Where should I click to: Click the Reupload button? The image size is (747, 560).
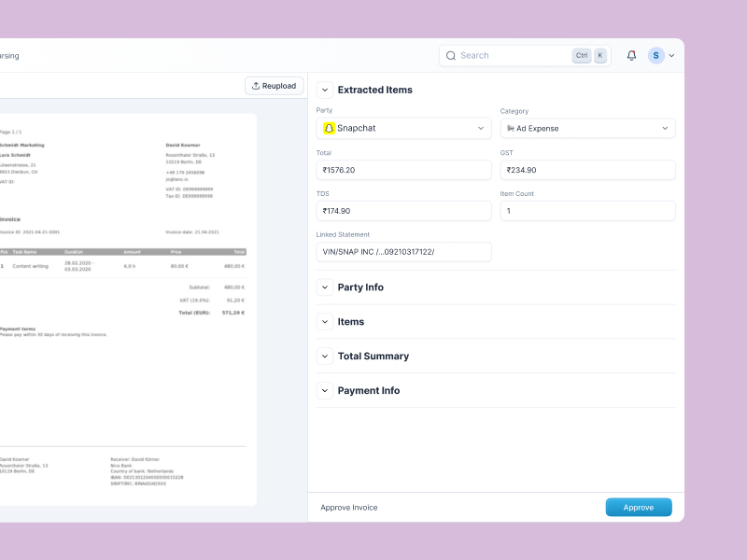coord(274,85)
